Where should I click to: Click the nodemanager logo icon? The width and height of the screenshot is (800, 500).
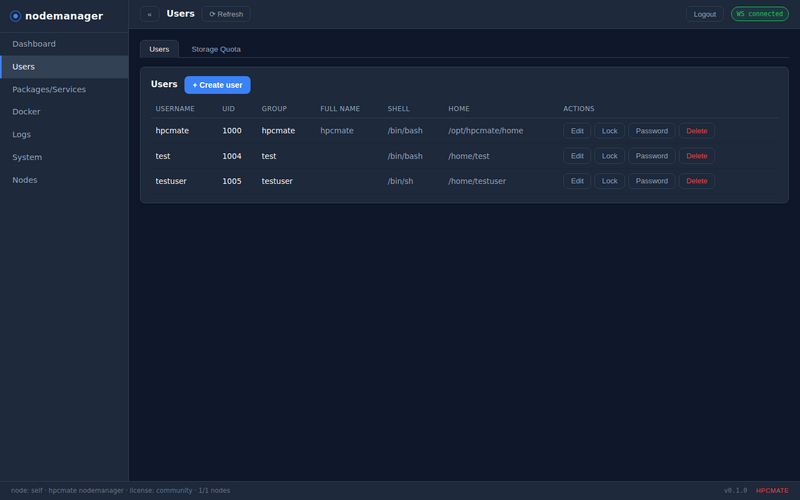click(x=15, y=16)
